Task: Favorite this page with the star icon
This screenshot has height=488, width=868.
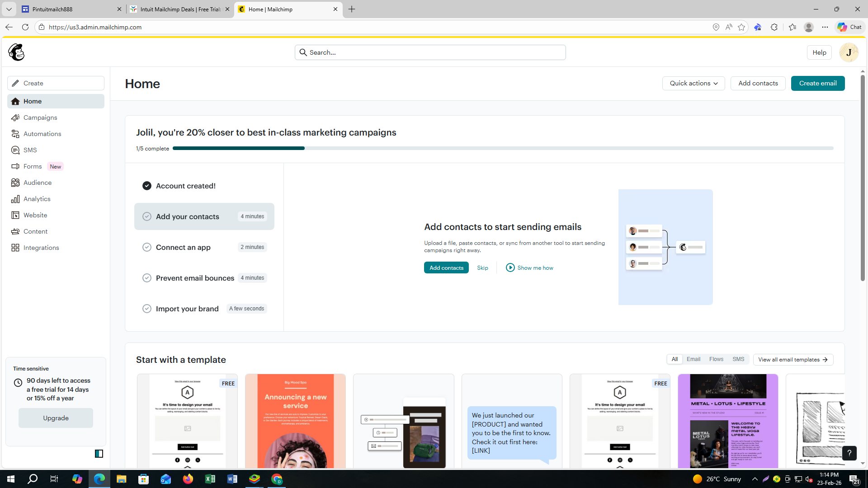Action: click(x=741, y=27)
